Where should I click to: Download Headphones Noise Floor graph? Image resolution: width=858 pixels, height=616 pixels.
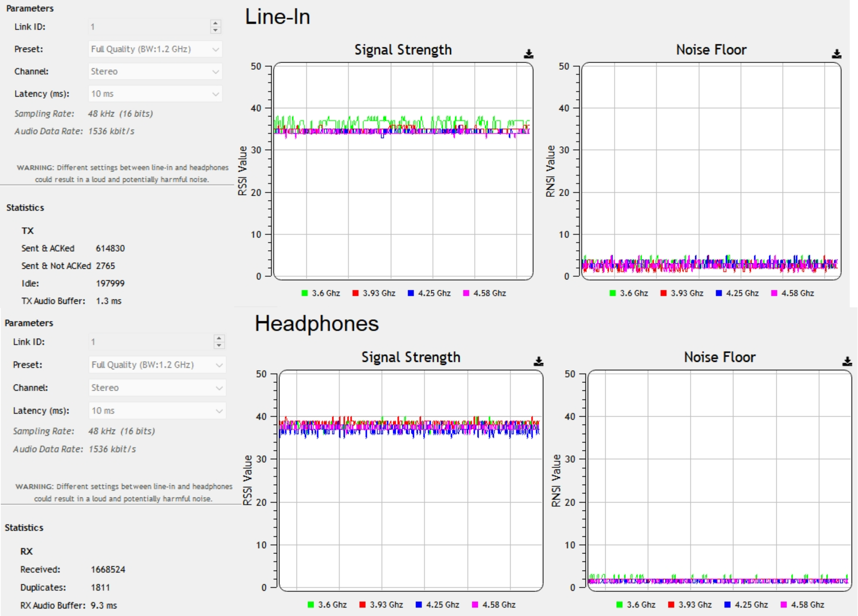pyautogui.click(x=847, y=362)
